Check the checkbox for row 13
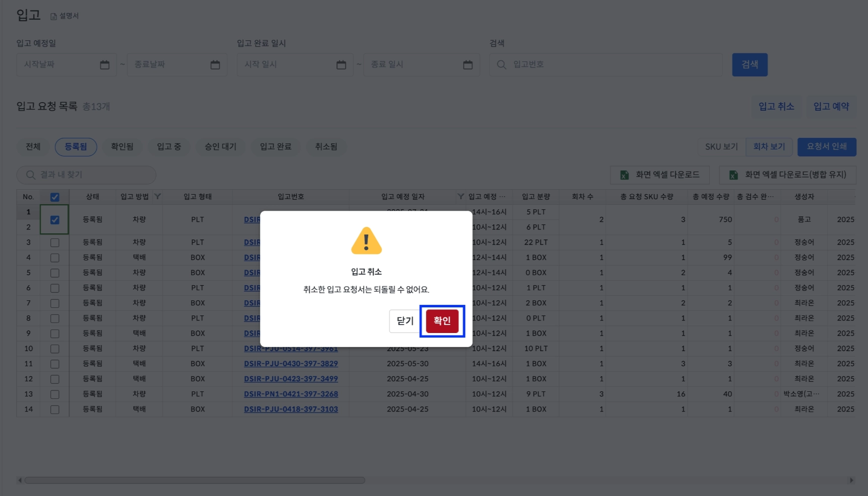The image size is (868, 496). coord(55,394)
